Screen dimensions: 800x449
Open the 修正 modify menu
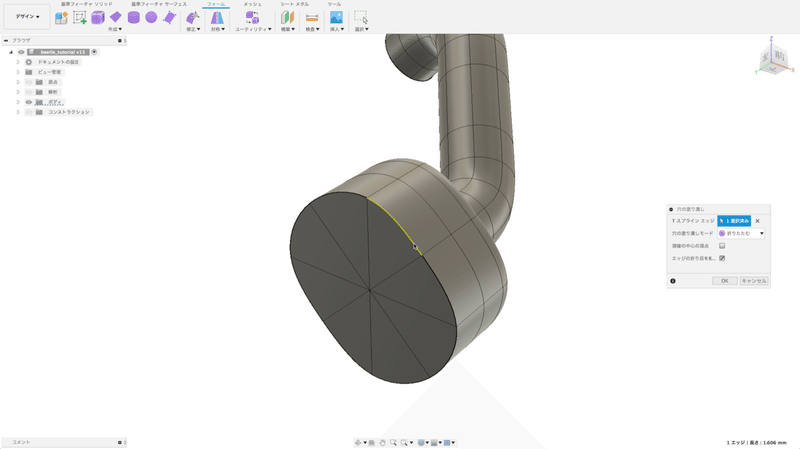(192, 29)
